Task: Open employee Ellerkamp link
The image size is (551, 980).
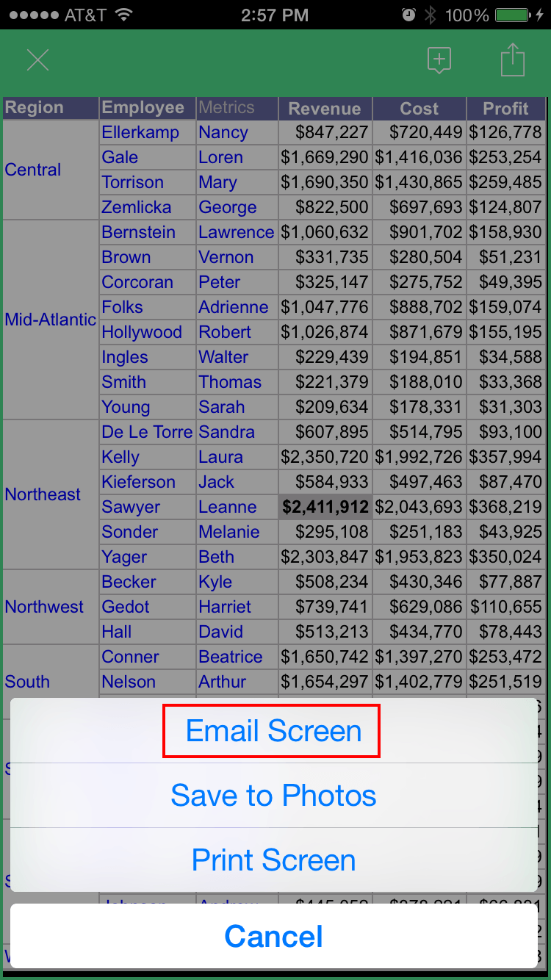Action: [x=140, y=132]
